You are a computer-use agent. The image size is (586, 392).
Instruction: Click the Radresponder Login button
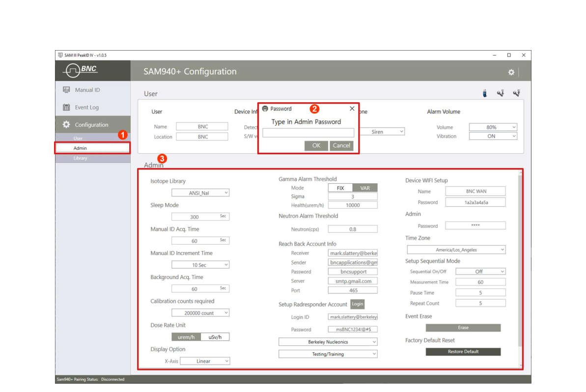click(x=357, y=304)
